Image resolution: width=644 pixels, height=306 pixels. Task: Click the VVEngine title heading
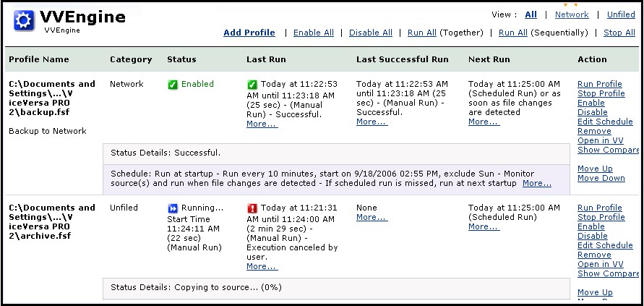tap(82, 17)
